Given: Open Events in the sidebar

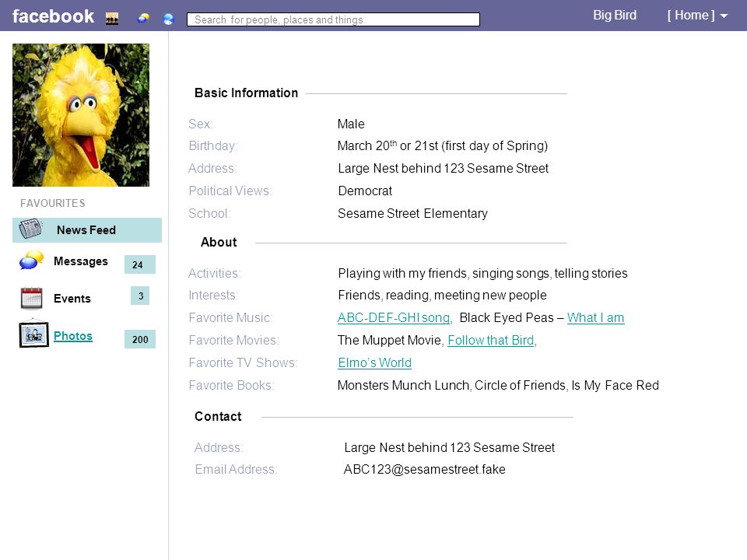Looking at the screenshot, I should tap(72, 299).
